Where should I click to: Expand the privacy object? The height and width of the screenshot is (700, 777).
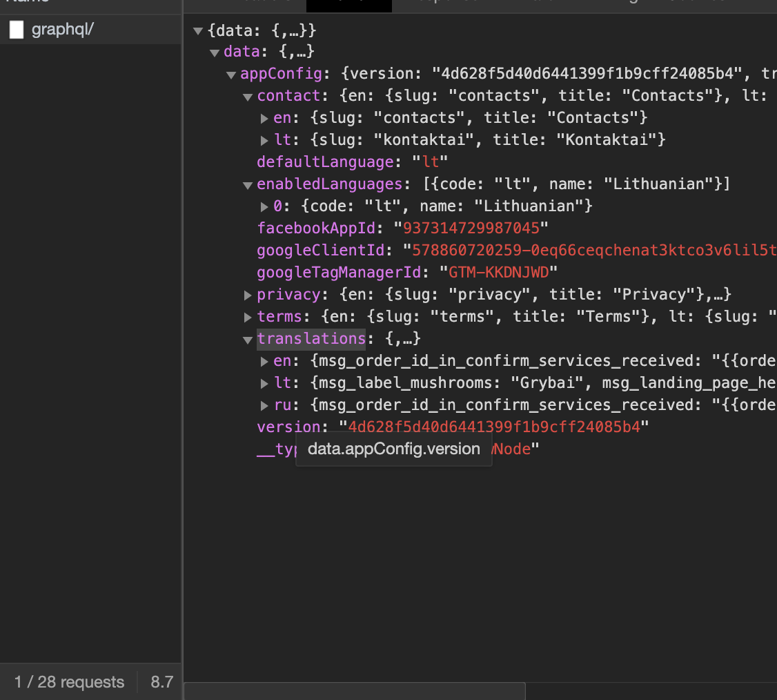248,295
